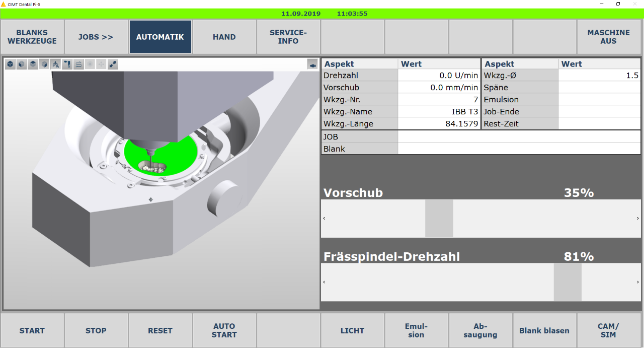Open the SERVICE-INFO tab
Viewport: 644px width, 348px height.
(288, 37)
